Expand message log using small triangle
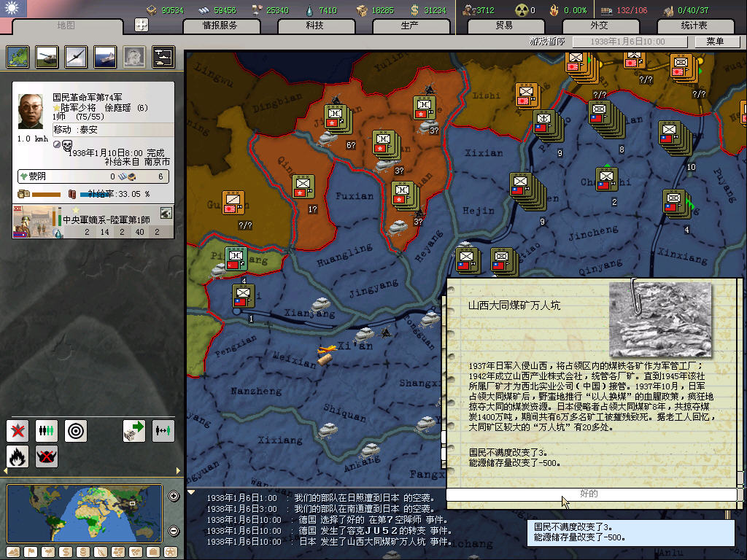The width and height of the screenshot is (747, 560). click(191, 493)
